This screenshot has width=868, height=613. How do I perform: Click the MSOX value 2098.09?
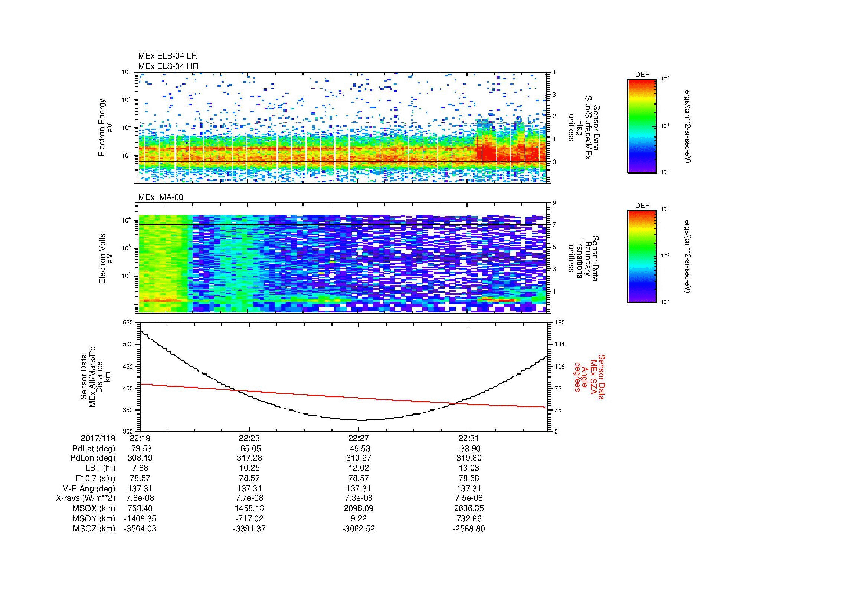(358, 508)
